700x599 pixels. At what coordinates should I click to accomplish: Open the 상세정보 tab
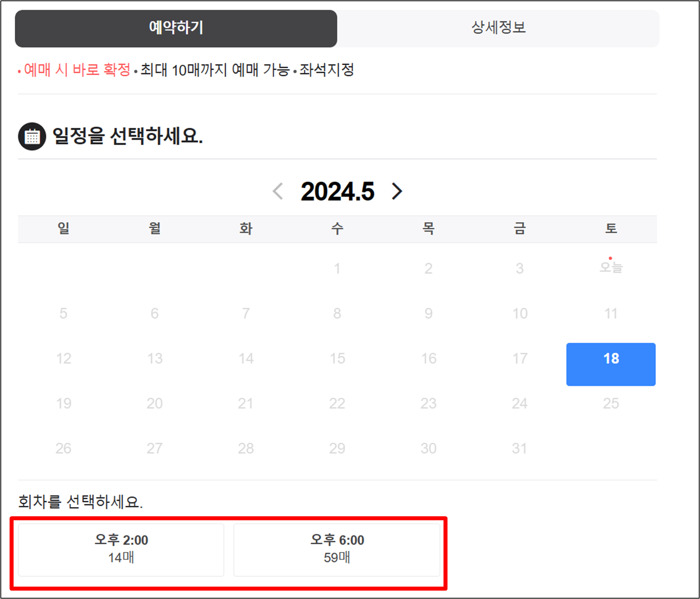coord(498,28)
